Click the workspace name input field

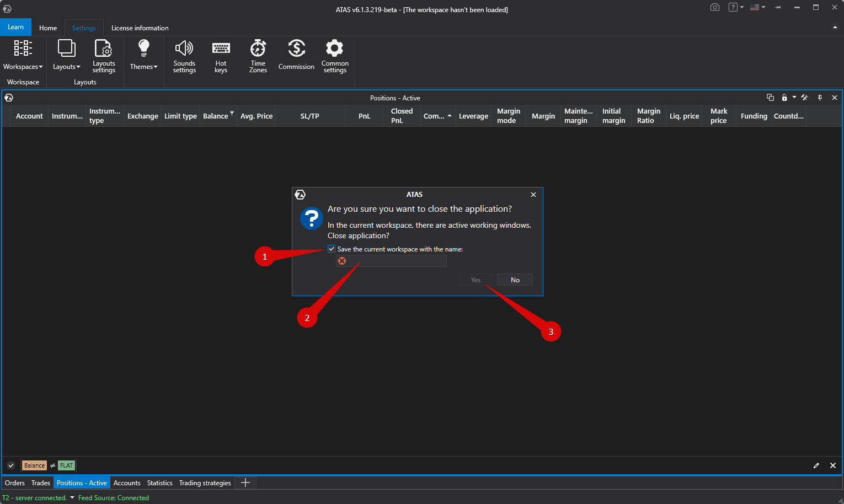click(392, 261)
